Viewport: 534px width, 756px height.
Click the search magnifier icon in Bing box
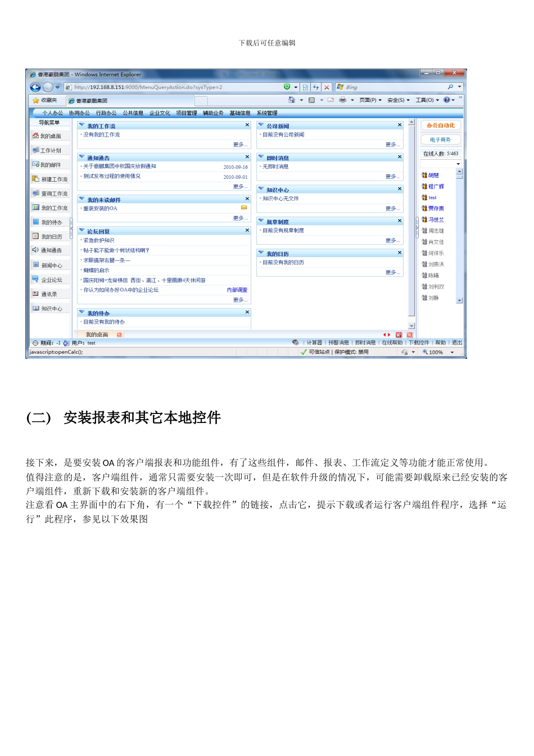[x=450, y=87]
